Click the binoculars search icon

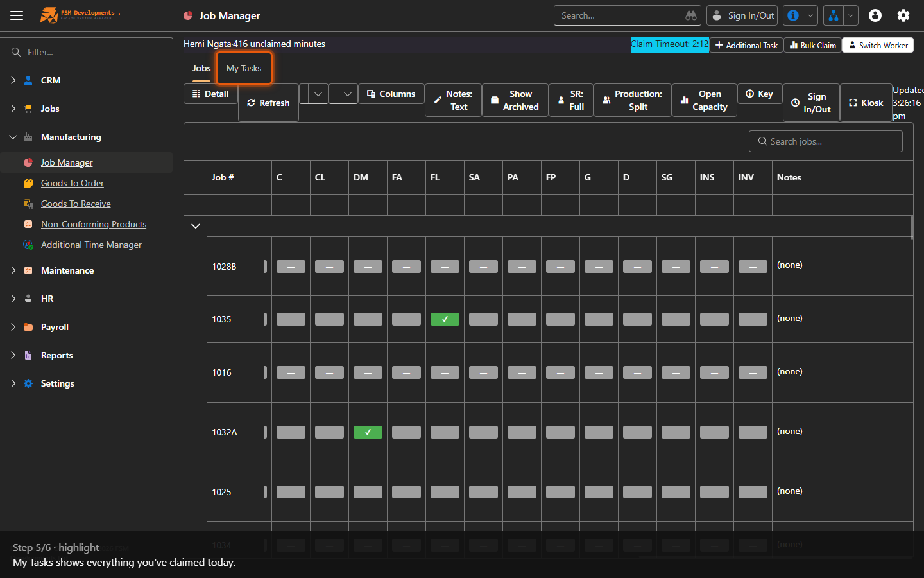click(x=691, y=15)
